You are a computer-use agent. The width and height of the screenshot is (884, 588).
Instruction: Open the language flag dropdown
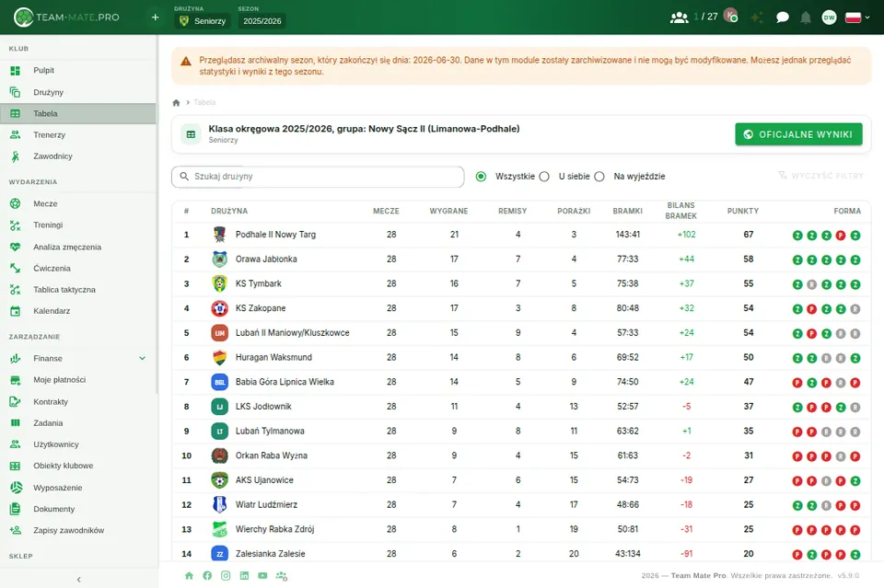coord(857,17)
